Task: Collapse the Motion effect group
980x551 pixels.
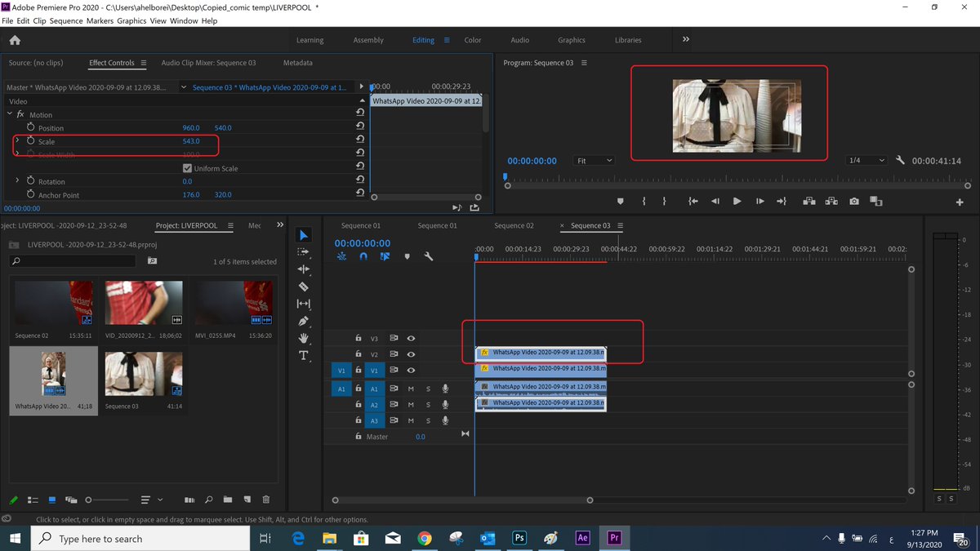Action: point(10,114)
